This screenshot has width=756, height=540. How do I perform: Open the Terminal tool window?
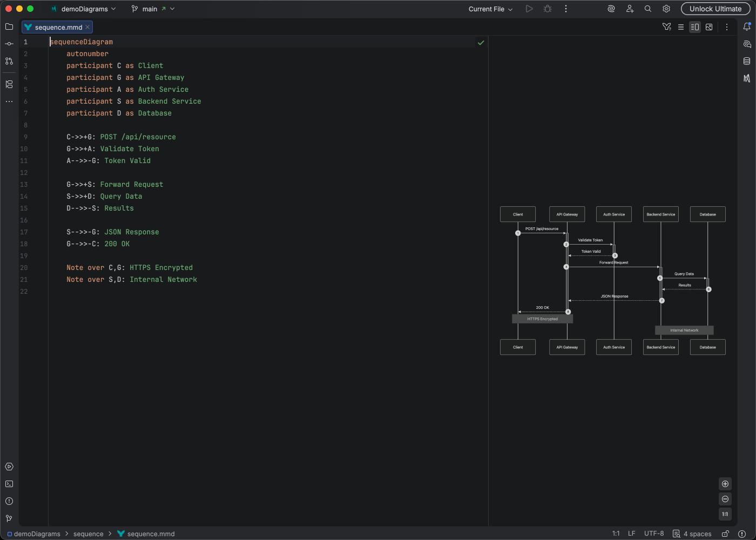9,484
